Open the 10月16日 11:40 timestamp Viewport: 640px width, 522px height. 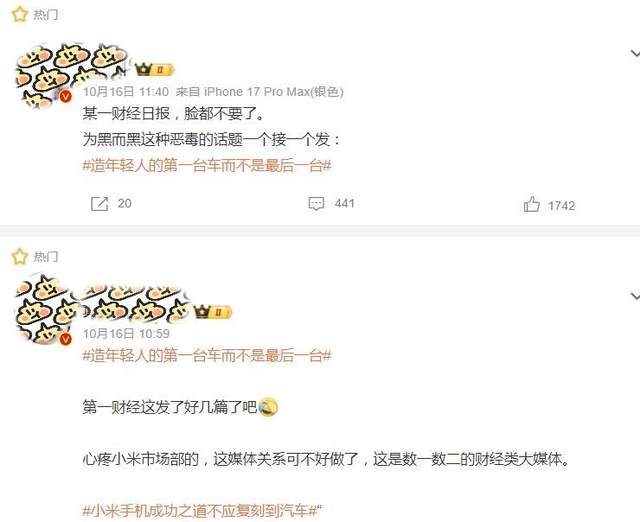tap(126, 91)
